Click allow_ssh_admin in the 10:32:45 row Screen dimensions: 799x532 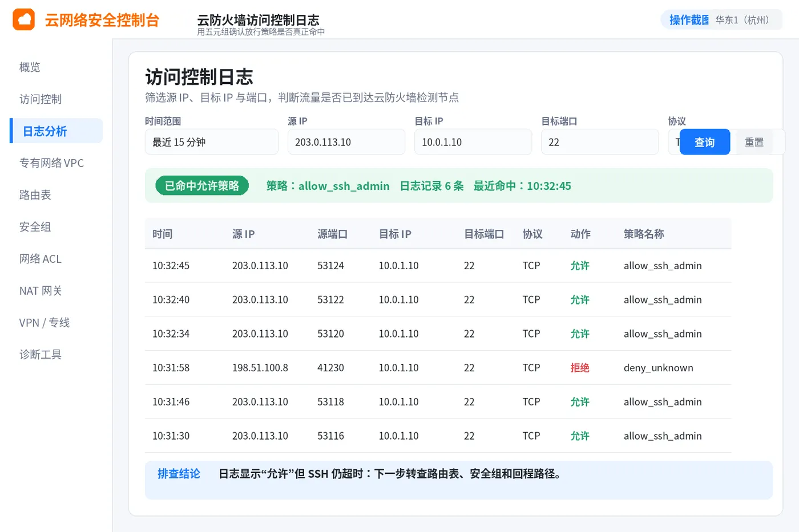point(663,266)
